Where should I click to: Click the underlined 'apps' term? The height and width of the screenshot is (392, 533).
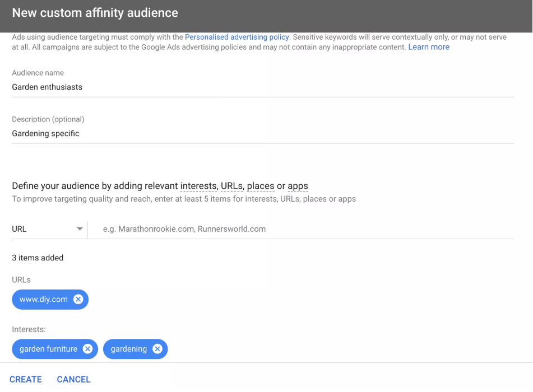click(x=298, y=186)
